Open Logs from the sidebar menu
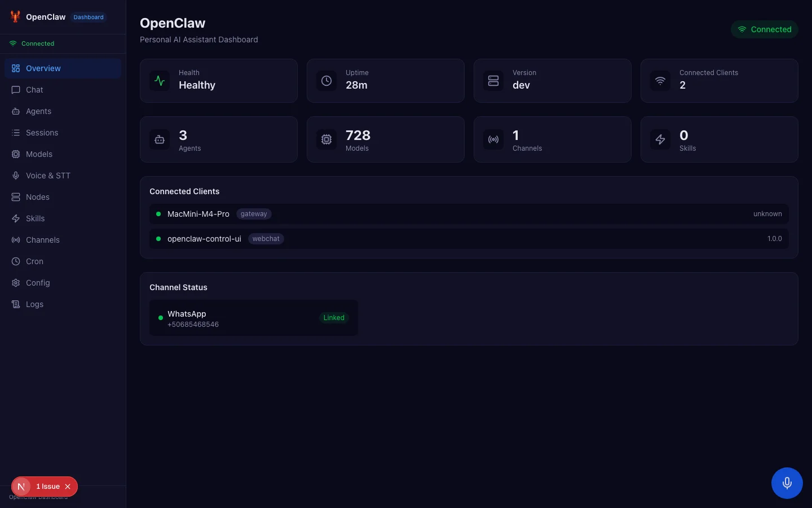The image size is (812, 508). 34,304
